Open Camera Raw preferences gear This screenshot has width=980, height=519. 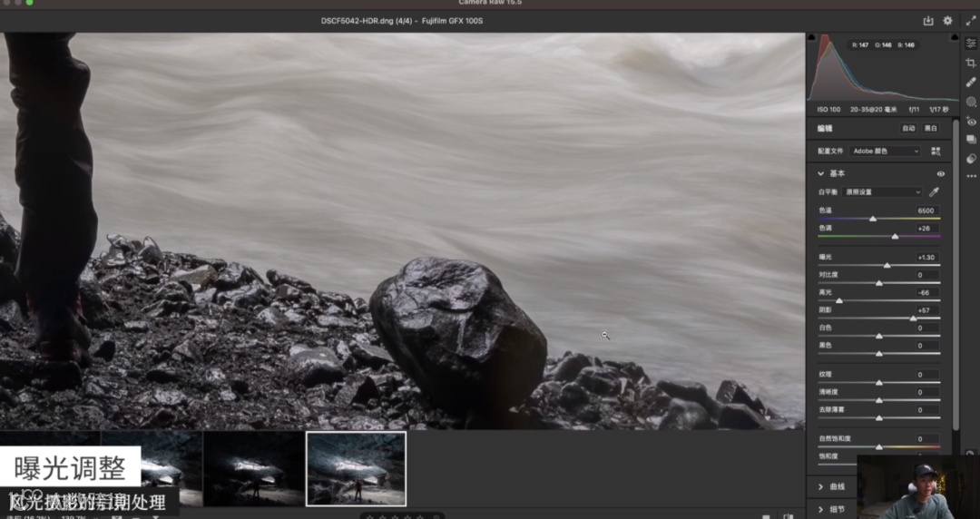[947, 21]
